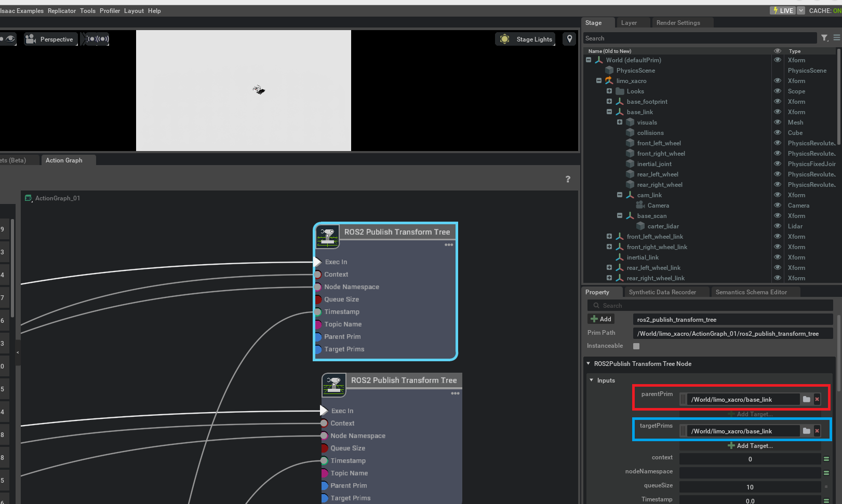Click the Exec In port of the lower node
Screen dimensions: 842x504
coord(324,411)
